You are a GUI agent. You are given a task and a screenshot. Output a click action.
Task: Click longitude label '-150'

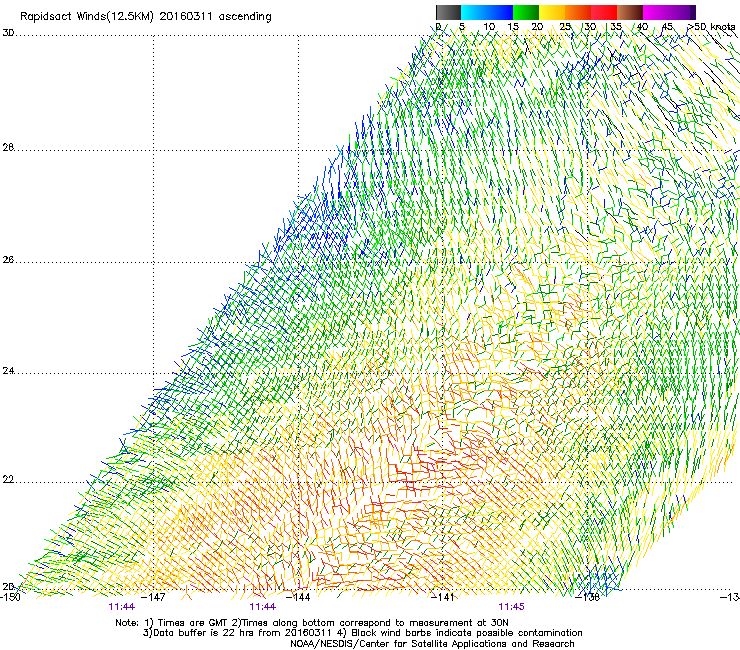coord(10,597)
